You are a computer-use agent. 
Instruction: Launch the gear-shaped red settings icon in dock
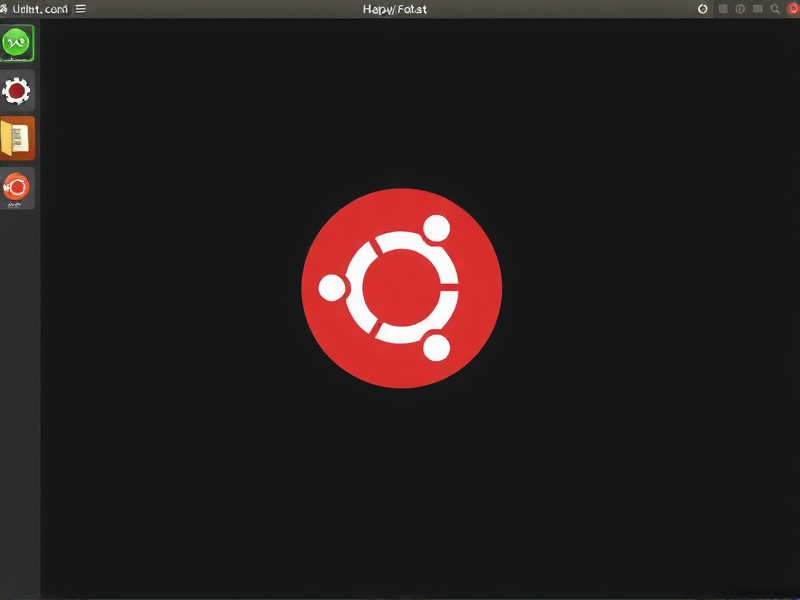17,91
